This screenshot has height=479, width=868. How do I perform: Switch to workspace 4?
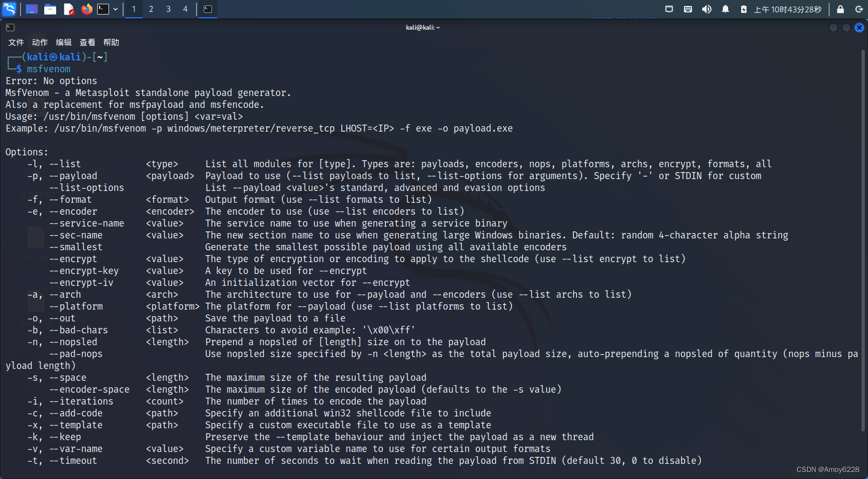185,9
